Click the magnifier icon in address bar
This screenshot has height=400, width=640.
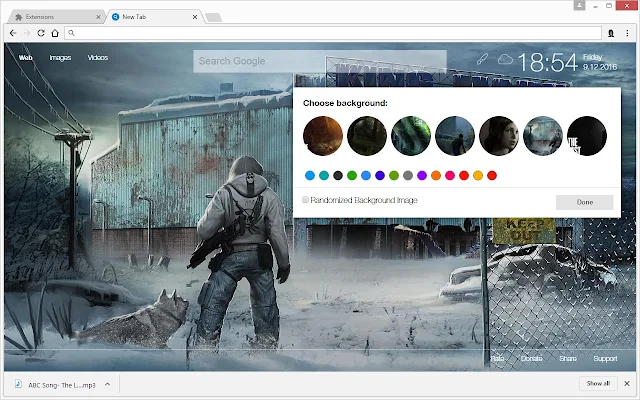71,33
